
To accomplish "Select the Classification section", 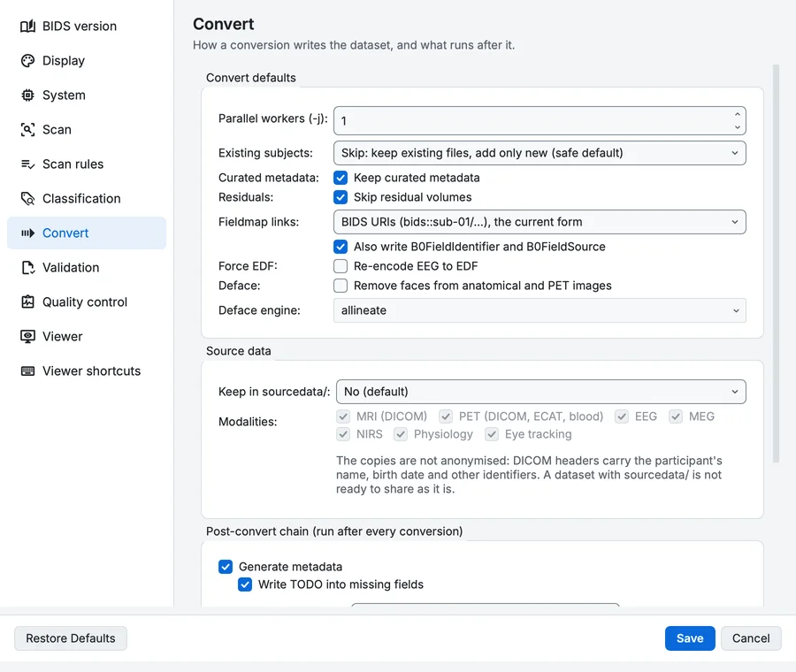I will [87, 198].
